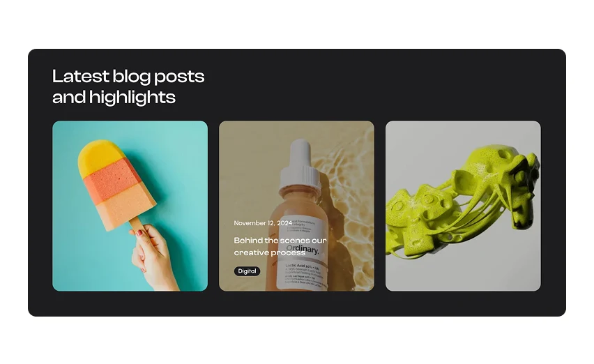Click the stretched green strands in sculpture image
Viewport: 594px width, 364px height.
(479, 216)
